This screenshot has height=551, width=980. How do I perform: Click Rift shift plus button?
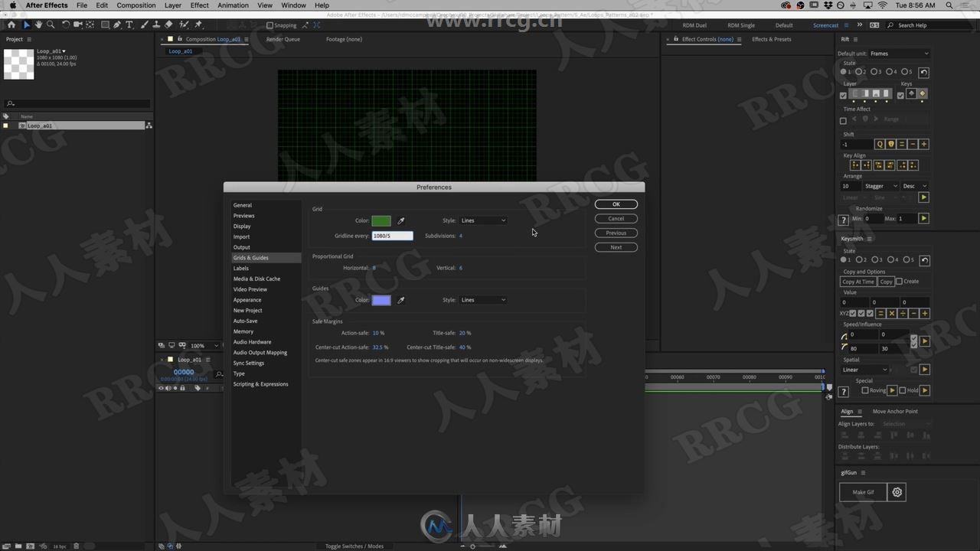924,144
